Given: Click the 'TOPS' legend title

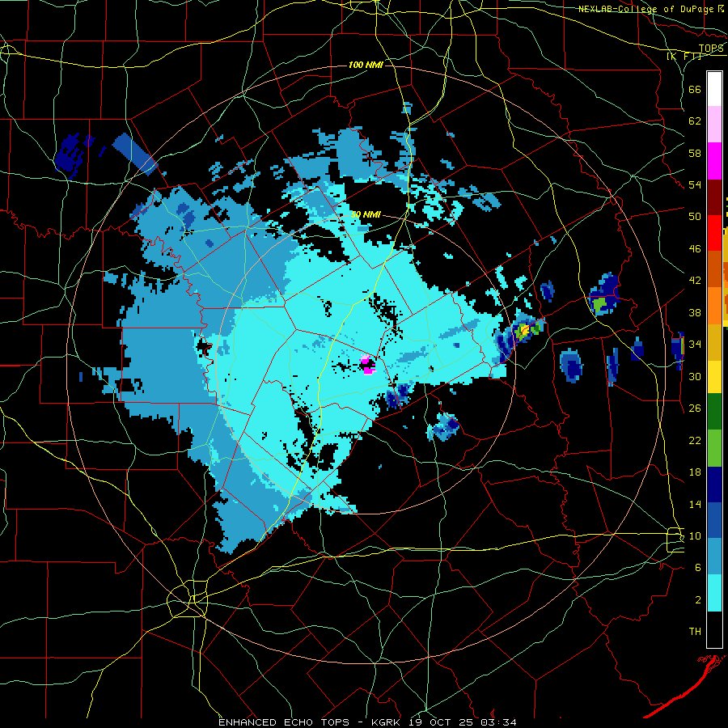Looking at the screenshot, I should (711, 48).
